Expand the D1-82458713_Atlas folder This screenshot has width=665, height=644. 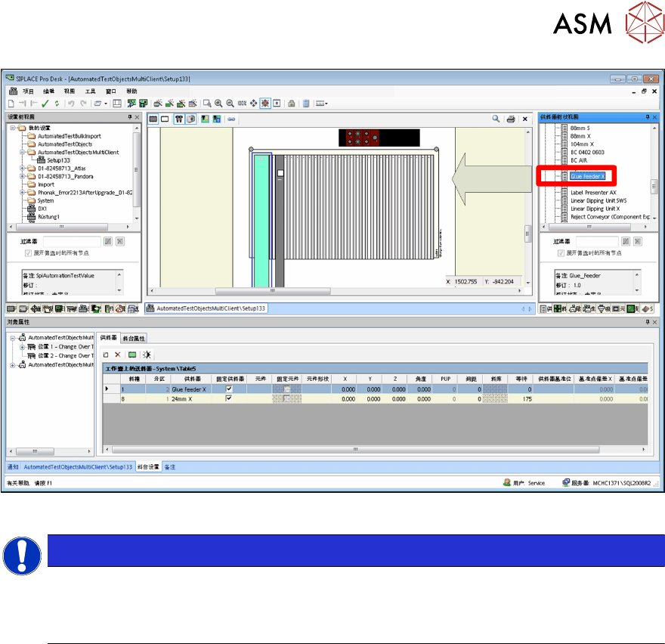22,168
